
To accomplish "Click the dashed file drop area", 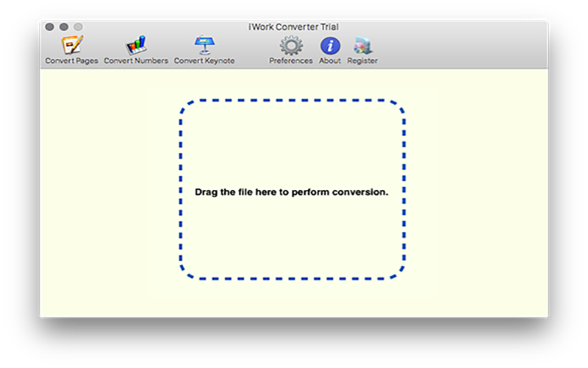I will point(292,190).
